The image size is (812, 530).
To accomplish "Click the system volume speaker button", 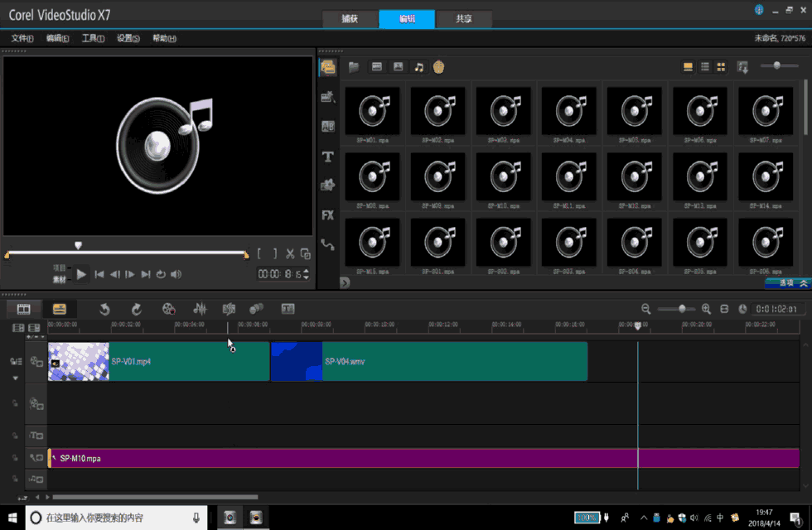I will coord(176,274).
